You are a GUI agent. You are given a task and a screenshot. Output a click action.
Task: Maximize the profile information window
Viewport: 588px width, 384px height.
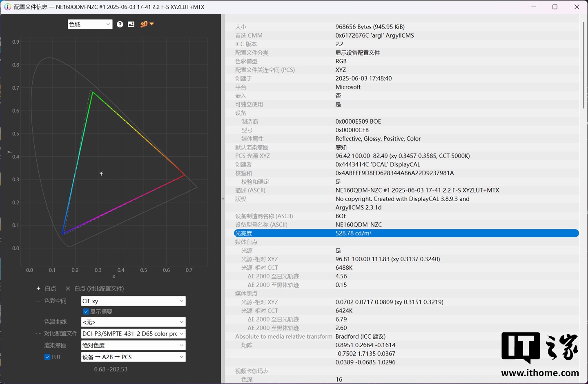click(x=555, y=7)
